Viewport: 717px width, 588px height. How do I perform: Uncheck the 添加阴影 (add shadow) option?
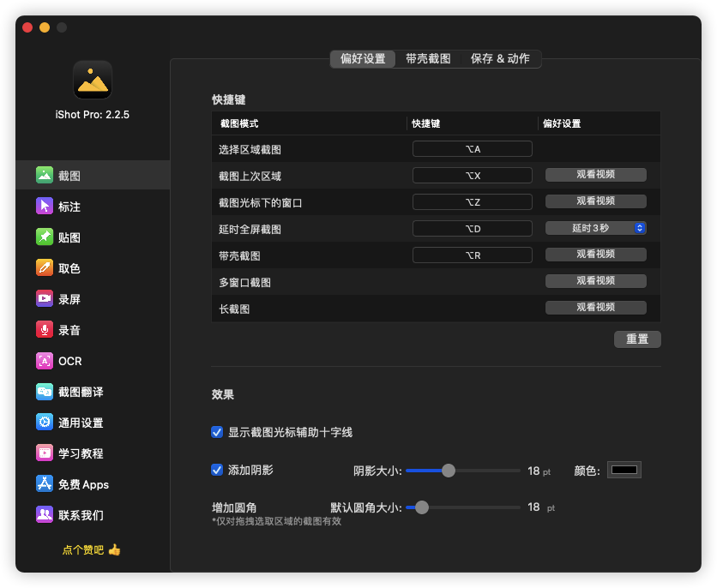coord(217,470)
